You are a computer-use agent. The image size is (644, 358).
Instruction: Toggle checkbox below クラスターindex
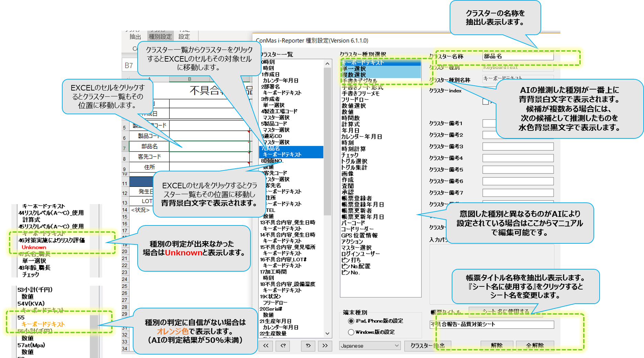click(x=485, y=102)
